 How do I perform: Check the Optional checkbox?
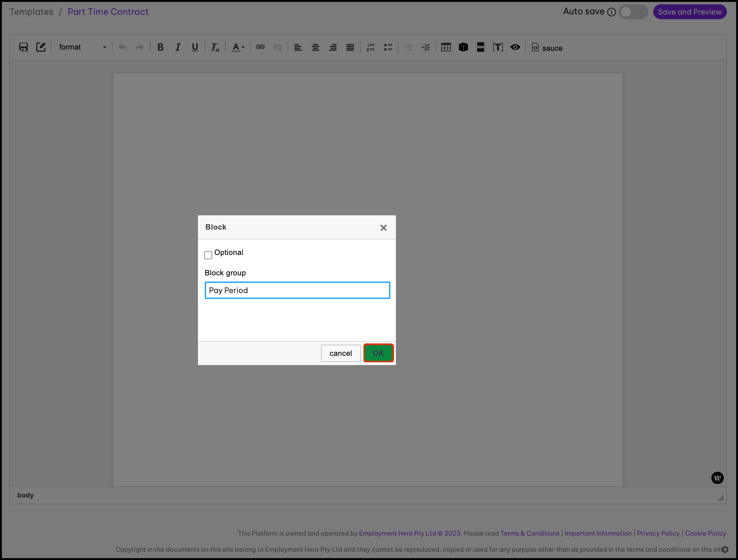(208, 255)
